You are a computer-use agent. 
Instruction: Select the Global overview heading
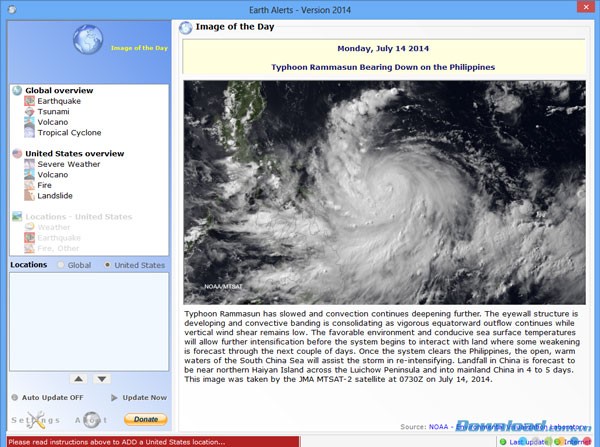point(59,91)
